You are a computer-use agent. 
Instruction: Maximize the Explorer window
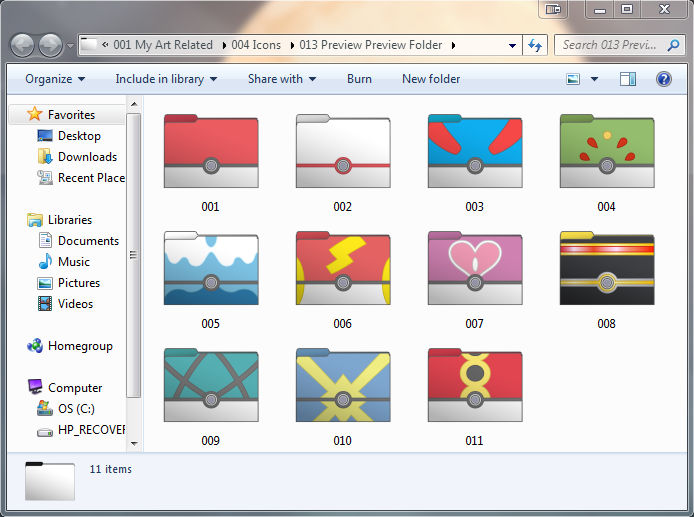627,9
